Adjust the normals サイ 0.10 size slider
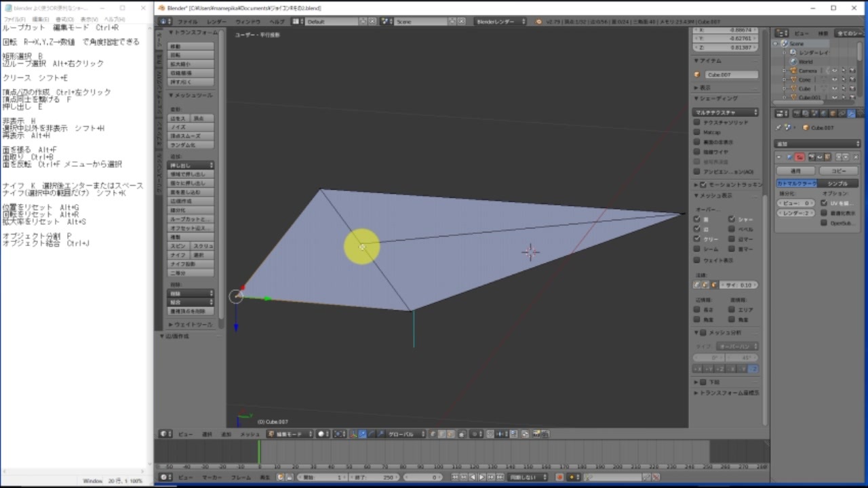 click(x=738, y=285)
